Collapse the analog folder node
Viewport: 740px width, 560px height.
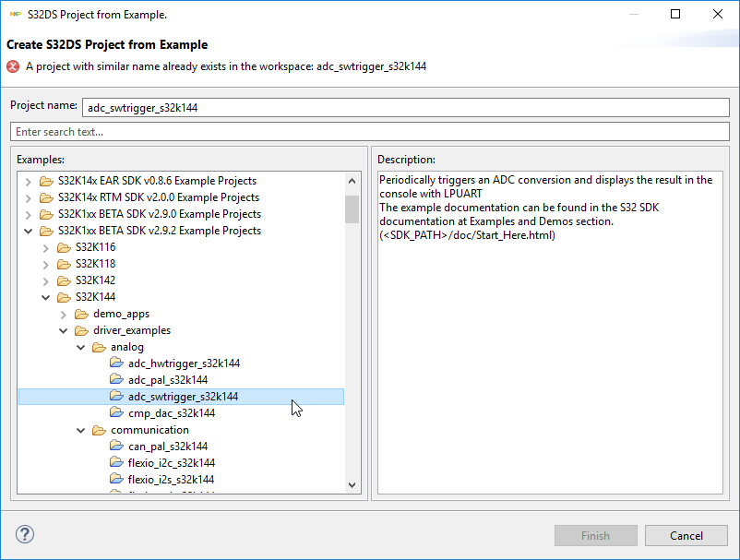81,347
